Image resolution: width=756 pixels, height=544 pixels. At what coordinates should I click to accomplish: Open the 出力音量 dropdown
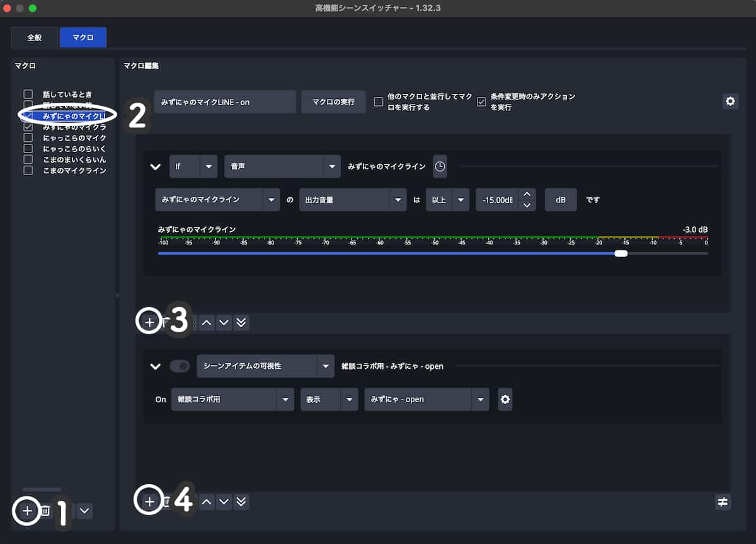coord(352,200)
